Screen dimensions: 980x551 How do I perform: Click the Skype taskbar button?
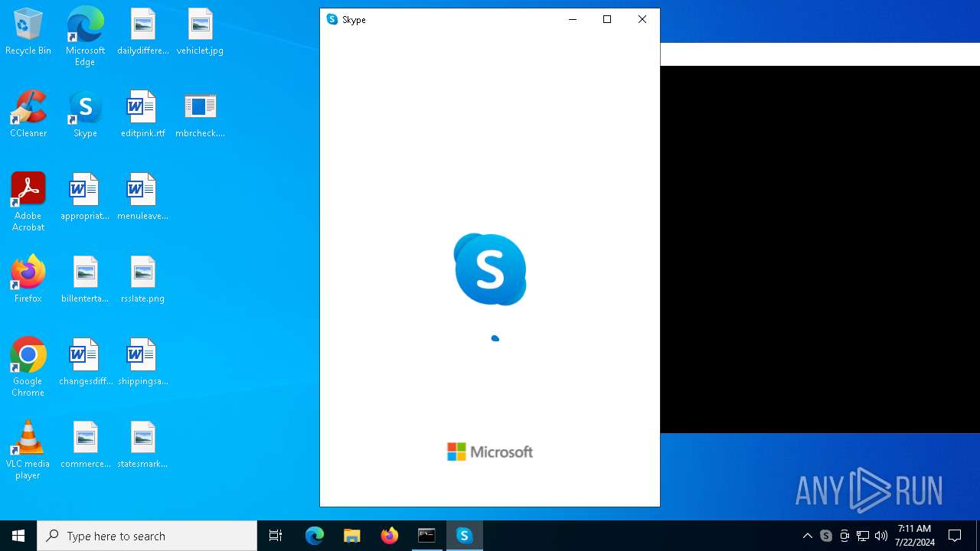point(464,536)
